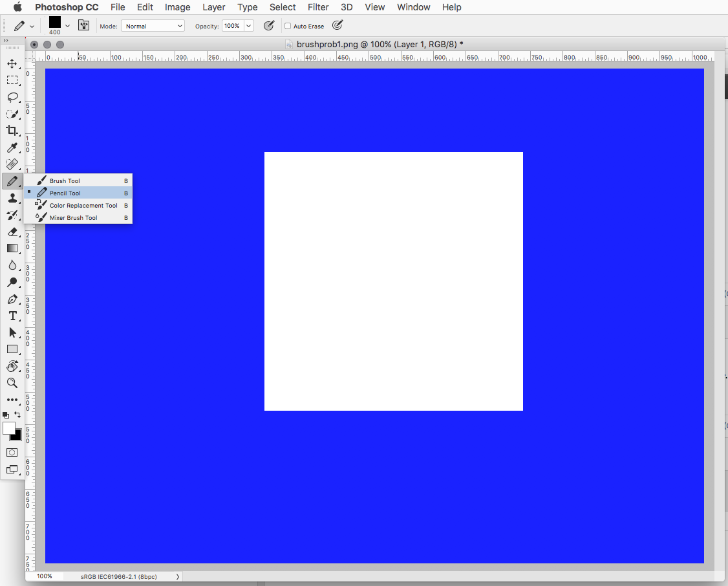The height and width of the screenshot is (586, 728).
Task: Click the foreground color swatch
Action: [9, 428]
